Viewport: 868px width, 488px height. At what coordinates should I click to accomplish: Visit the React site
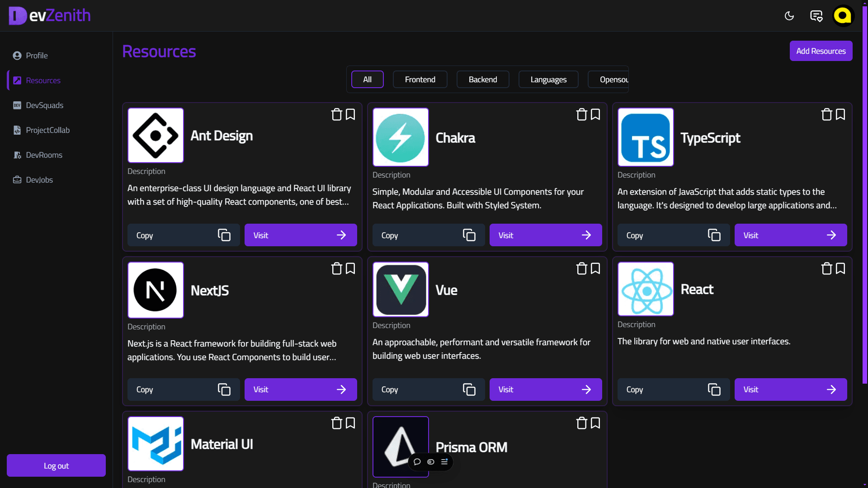click(x=791, y=389)
